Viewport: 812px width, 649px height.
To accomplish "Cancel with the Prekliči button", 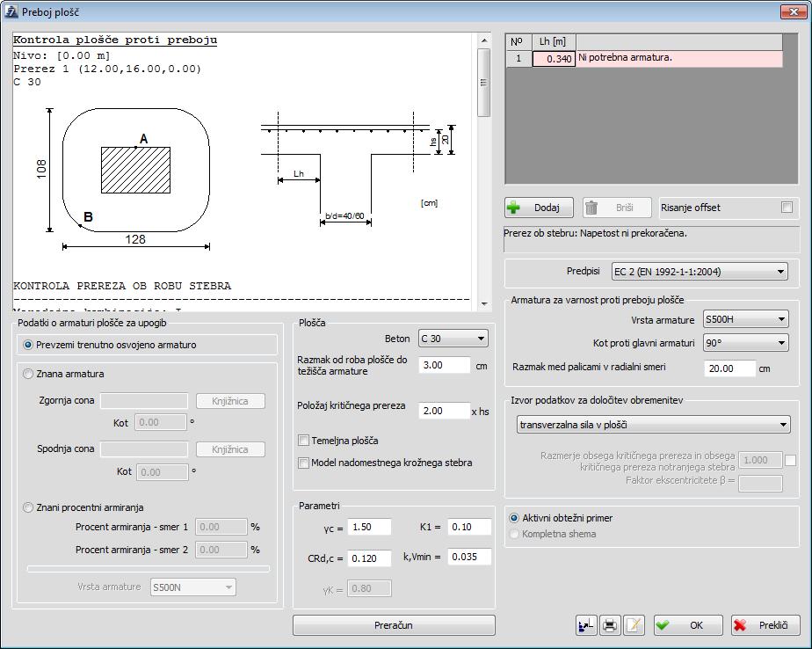I will pyautogui.click(x=765, y=625).
